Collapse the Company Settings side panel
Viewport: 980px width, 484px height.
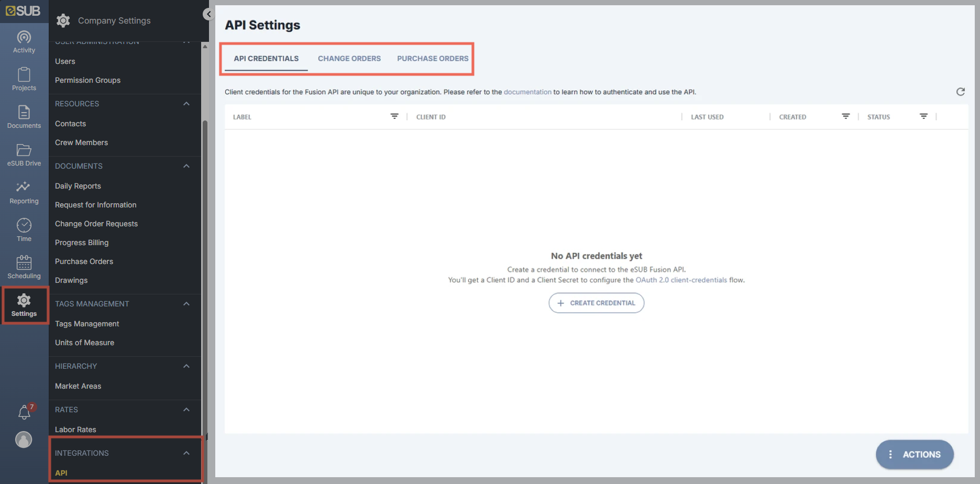(208, 14)
